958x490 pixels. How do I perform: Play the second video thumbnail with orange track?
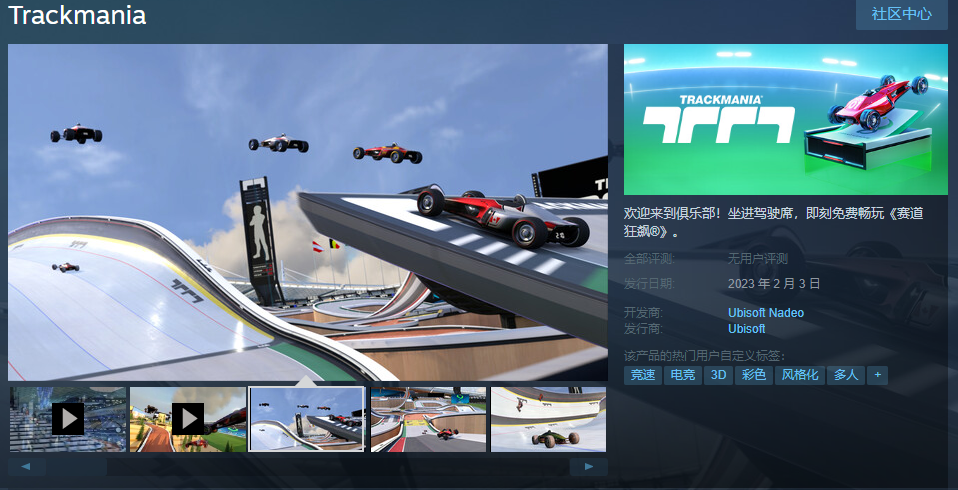(188, 419)
